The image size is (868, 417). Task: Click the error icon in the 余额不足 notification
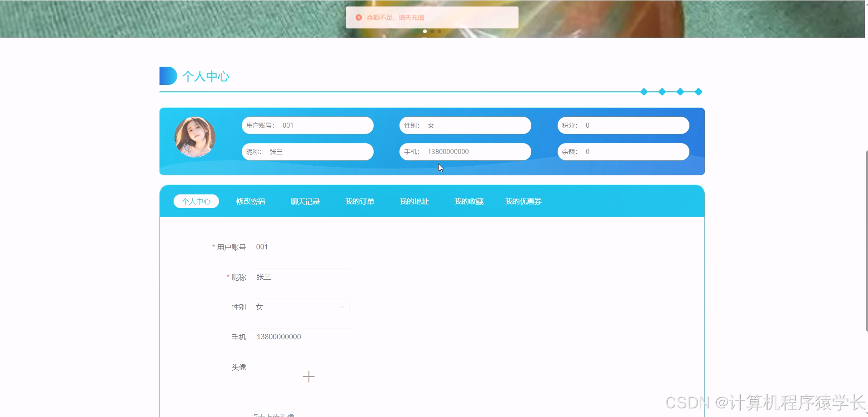click(359, 17)
